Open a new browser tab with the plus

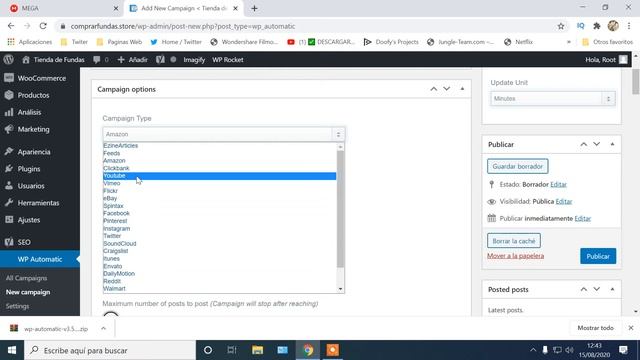click(254, 8)
